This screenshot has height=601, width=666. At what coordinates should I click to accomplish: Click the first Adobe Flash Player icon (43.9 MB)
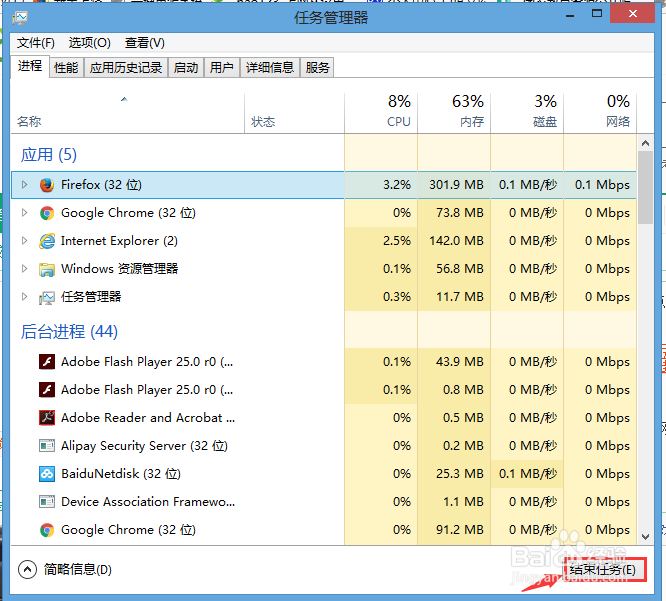pos(47,362)
